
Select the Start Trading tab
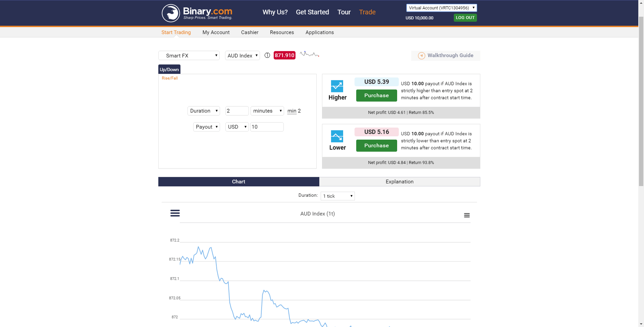(176, 32)
